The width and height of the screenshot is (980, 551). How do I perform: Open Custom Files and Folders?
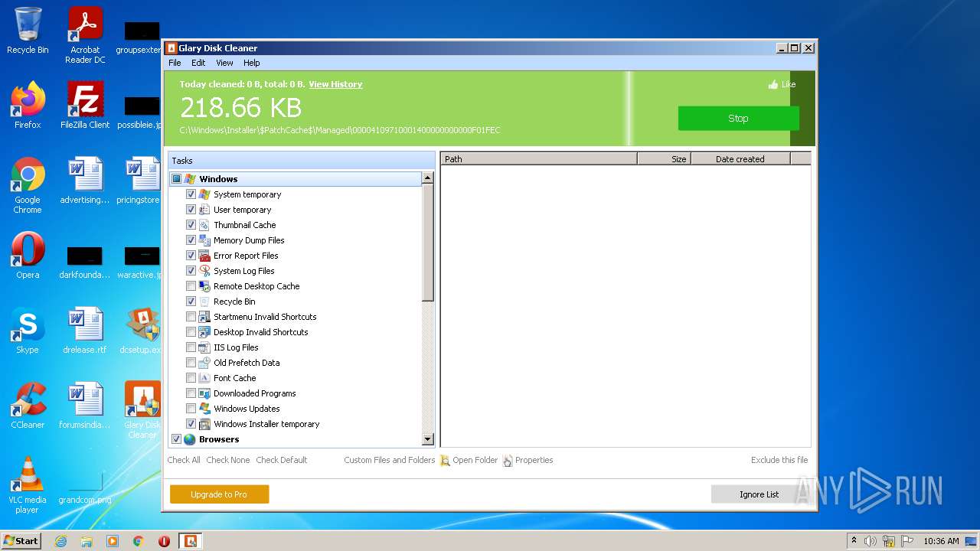tap(389, 460)
